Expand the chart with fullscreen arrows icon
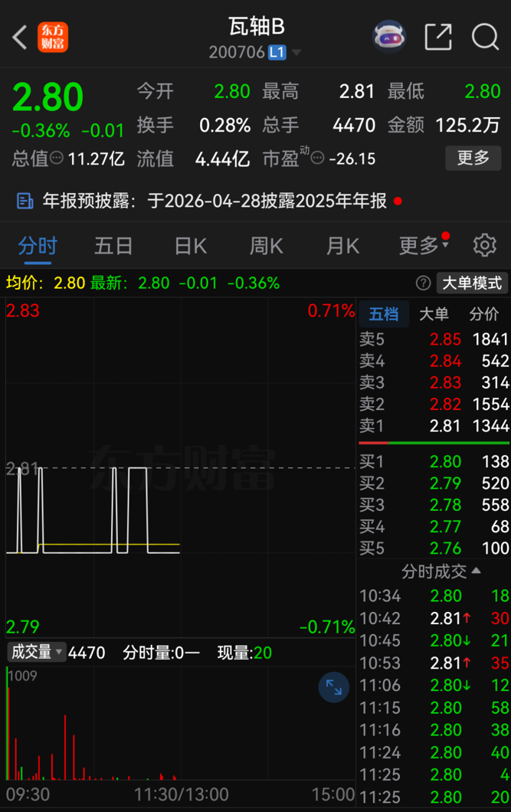Screen dimensions: 511x812 pyautogui.click(x=334, y=687)
